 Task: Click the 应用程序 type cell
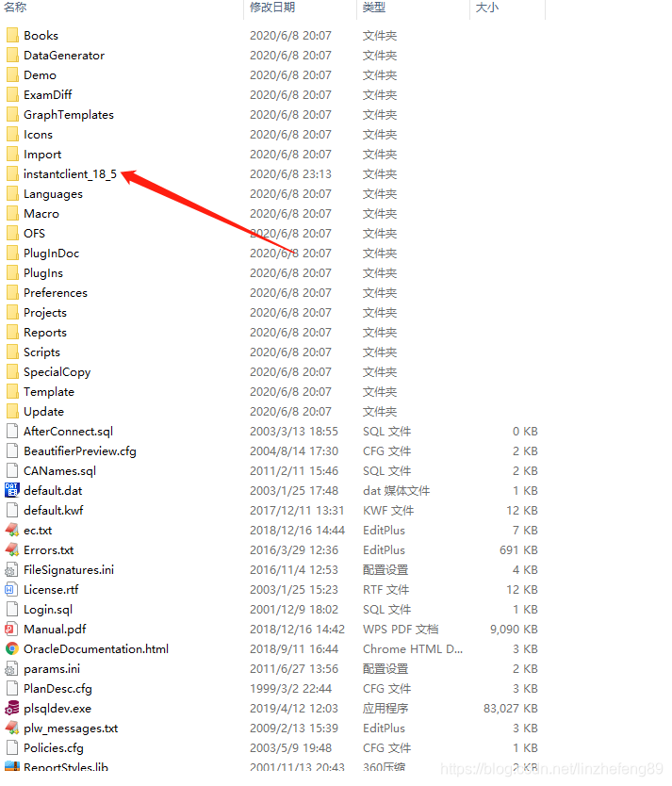point(385,709)
